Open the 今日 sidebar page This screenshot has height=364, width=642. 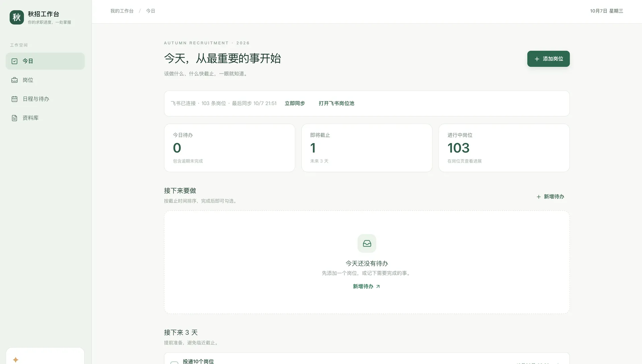pos(45,61)
